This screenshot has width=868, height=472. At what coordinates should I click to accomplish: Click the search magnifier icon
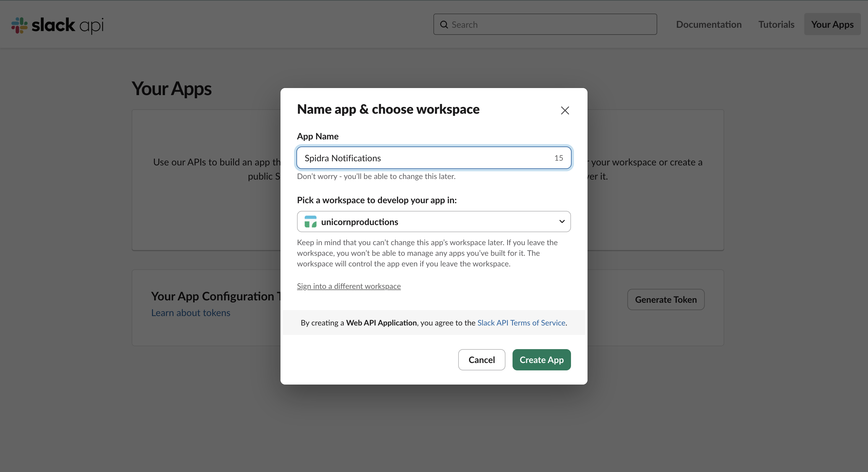point(444,25)
